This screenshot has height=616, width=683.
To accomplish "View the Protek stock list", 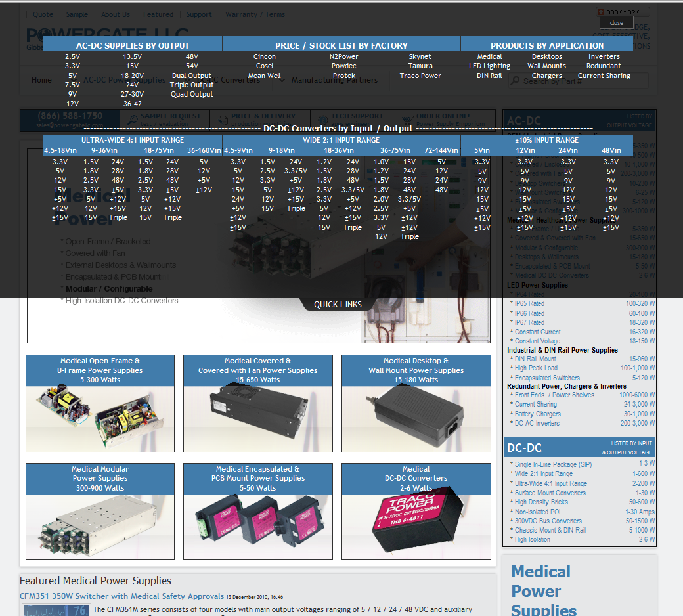I will pos(343,76).
